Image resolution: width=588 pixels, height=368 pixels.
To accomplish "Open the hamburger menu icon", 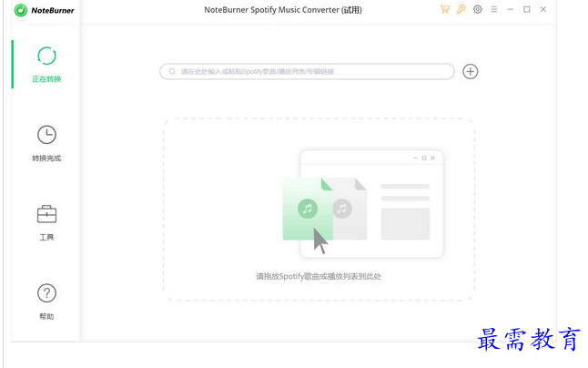I will tap(494, 9).
